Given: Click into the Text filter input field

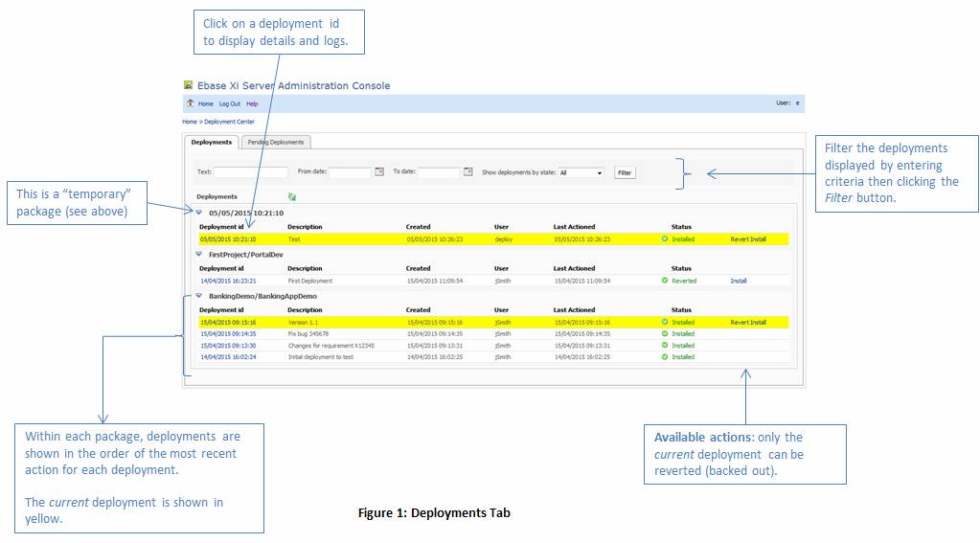Looking at the screenshot, I should click(250, 172).
